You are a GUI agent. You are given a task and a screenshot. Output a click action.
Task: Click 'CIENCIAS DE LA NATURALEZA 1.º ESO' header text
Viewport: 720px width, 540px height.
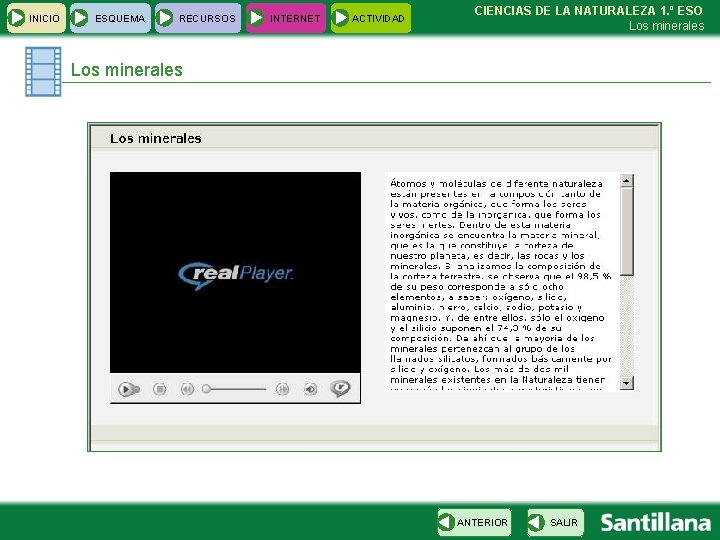click(x=588, y=11)
